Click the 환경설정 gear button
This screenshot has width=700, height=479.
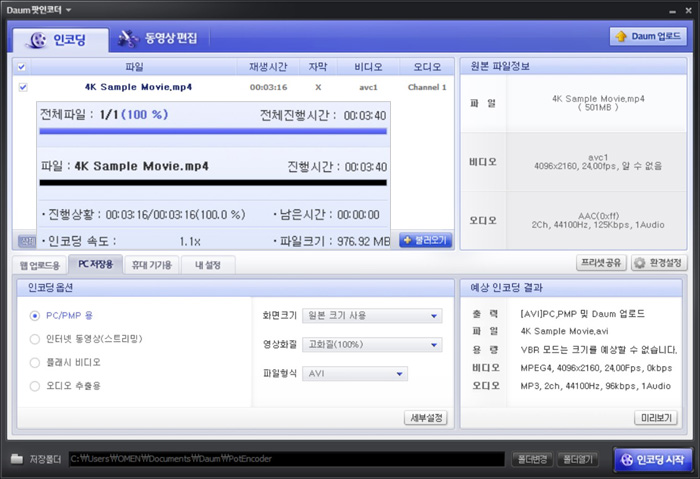[x=658, y=263]
